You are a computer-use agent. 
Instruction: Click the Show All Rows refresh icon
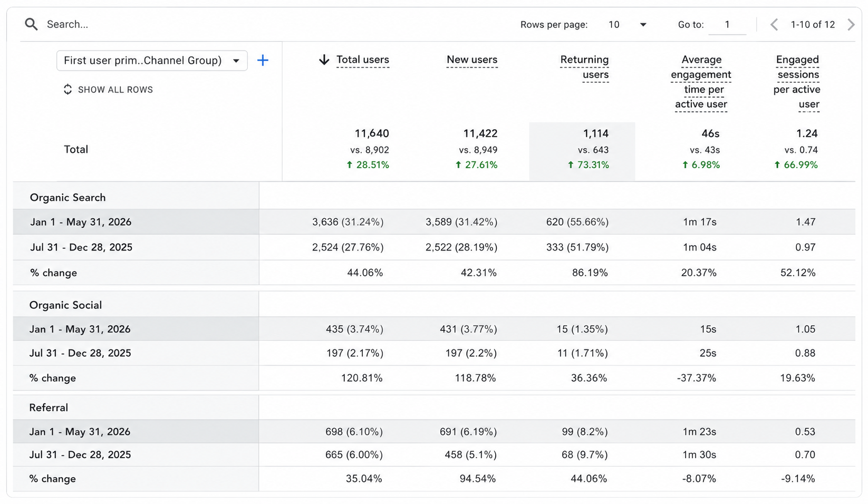coord(67,90)
